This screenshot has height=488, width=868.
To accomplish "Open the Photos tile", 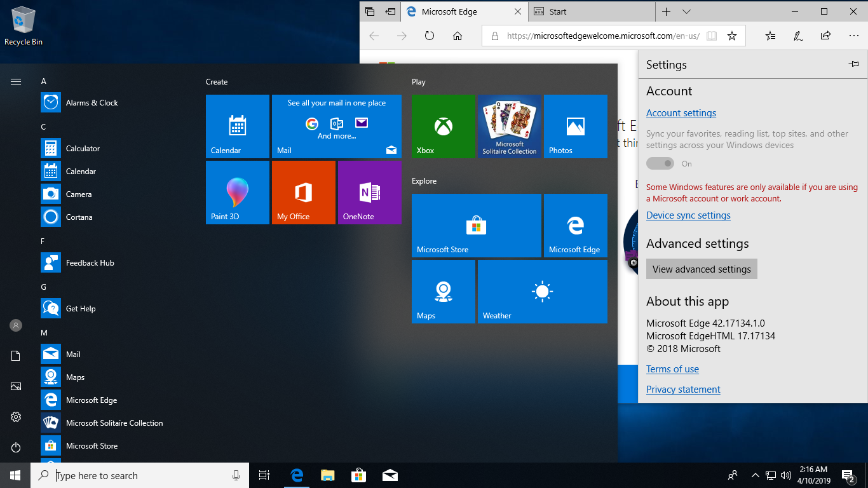I will (576, 126).
